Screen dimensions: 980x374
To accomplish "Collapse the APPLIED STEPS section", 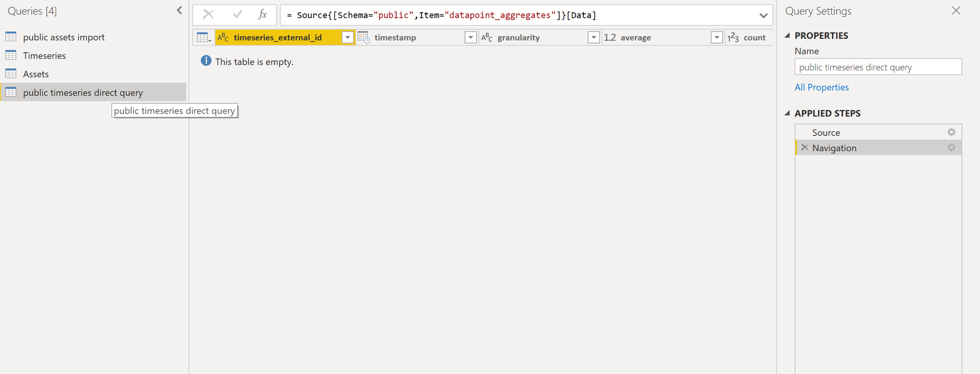I will (x=787, y=113).
